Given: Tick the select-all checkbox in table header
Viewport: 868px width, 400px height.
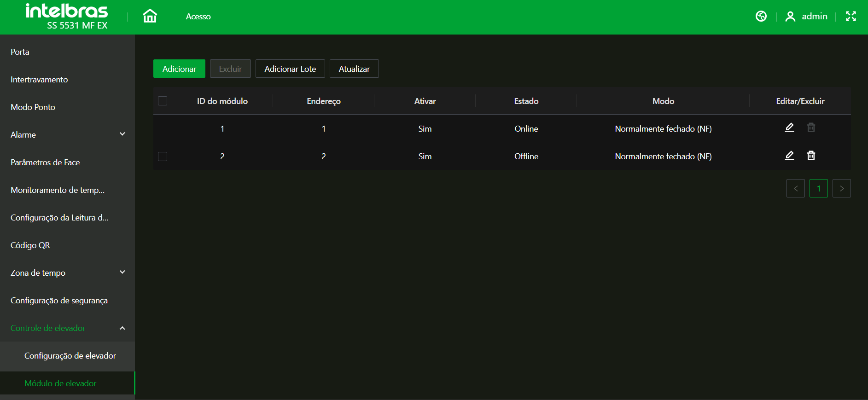Looking at the screenshot, I should (x=163, y=101).
